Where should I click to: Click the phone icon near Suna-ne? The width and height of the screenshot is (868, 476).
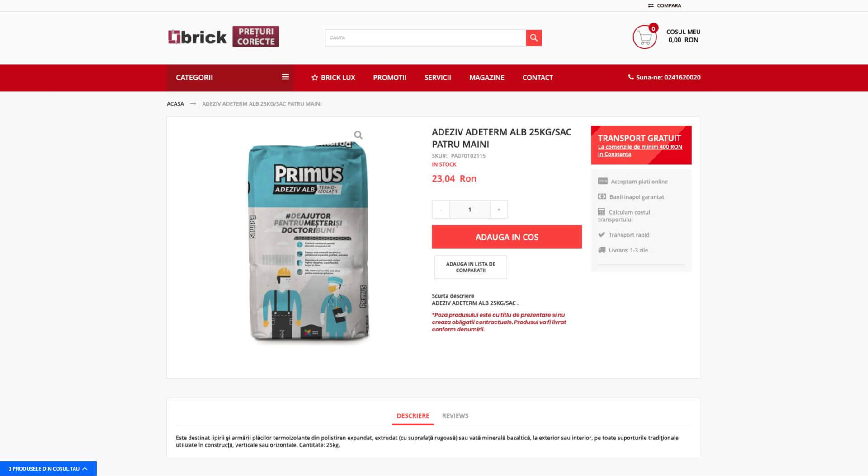click(x=631, y=77)
